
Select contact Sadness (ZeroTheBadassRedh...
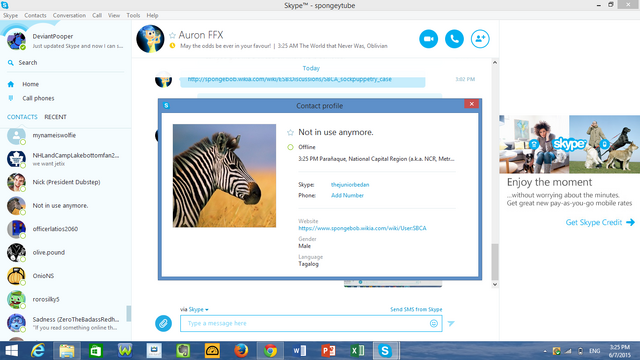pos(65,323)
